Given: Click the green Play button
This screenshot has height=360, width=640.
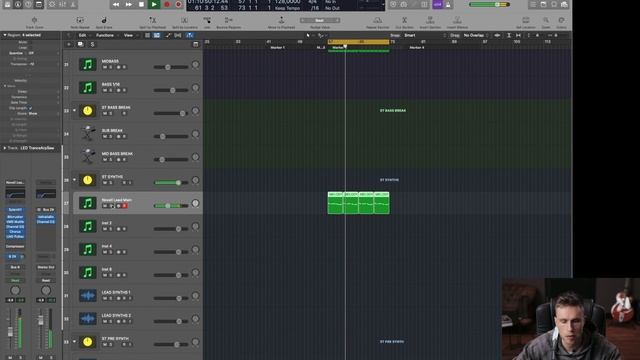Looking at the screenshot, I should (x=154, y=4).
